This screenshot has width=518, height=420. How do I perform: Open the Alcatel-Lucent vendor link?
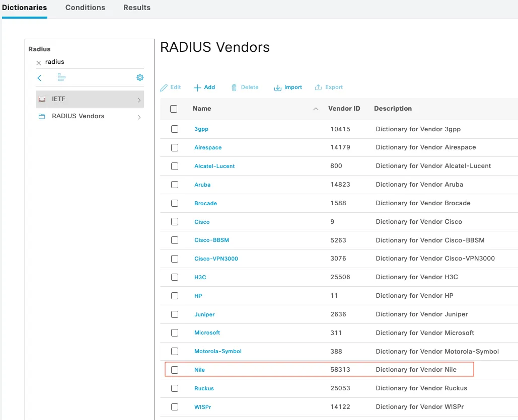point(214,166)
